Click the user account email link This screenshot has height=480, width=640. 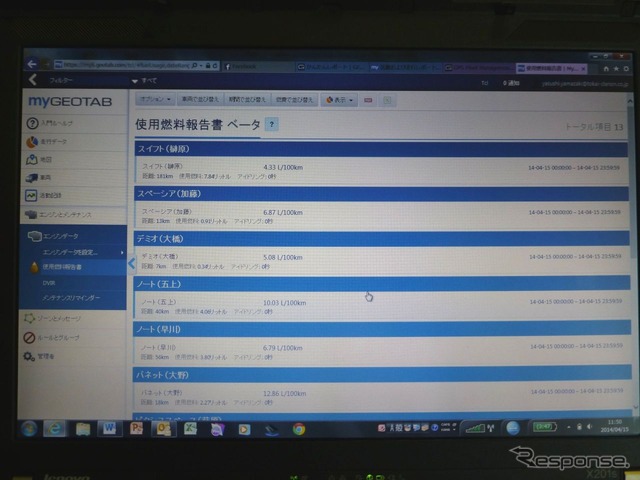coord(585,84)
